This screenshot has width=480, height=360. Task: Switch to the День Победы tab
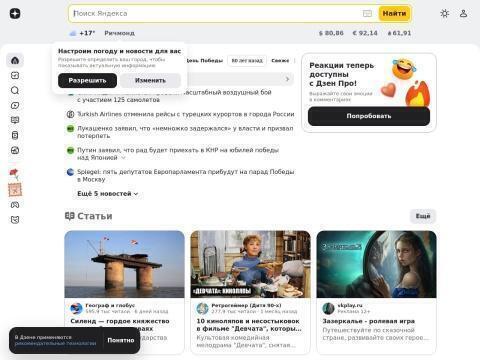coord(204,61)
